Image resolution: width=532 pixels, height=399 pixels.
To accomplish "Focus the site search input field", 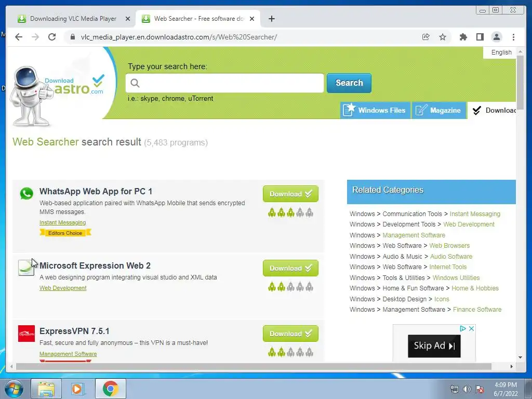I will click(224, 83).
